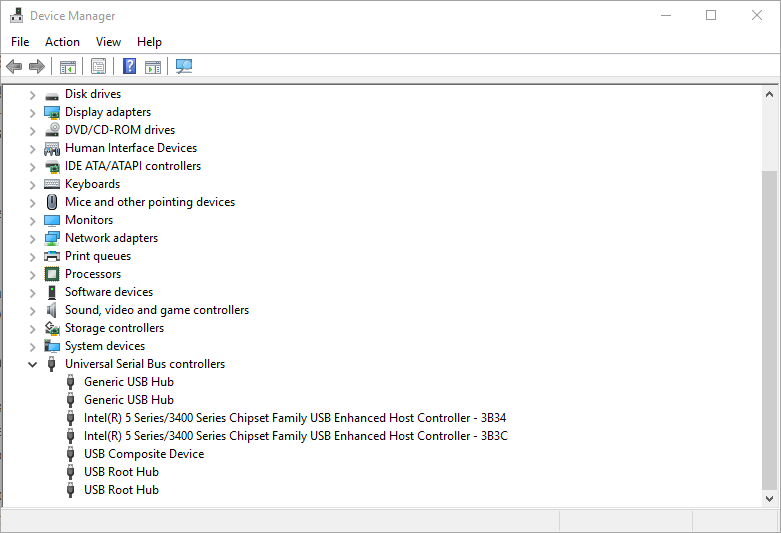Expand Mice and other pointing devices
This screenshot has width=781, height=533.
32,203
